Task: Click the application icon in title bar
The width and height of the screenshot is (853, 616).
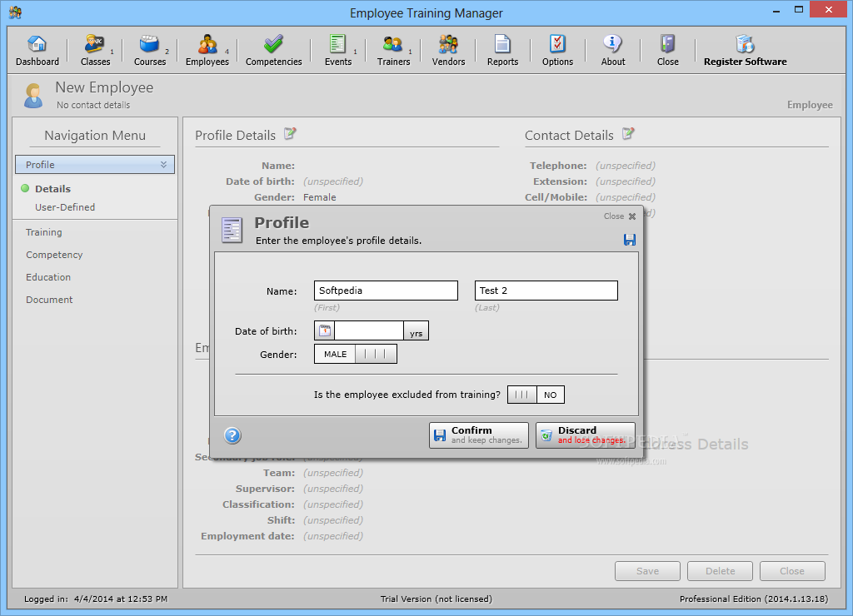Action: coord(15,12)
